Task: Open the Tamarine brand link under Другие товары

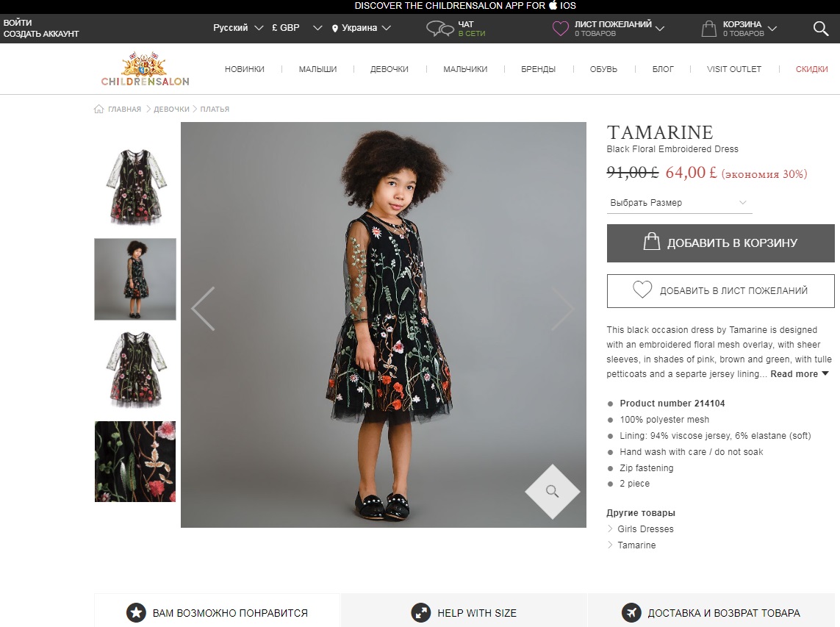Action: click(x=636, y=545)
